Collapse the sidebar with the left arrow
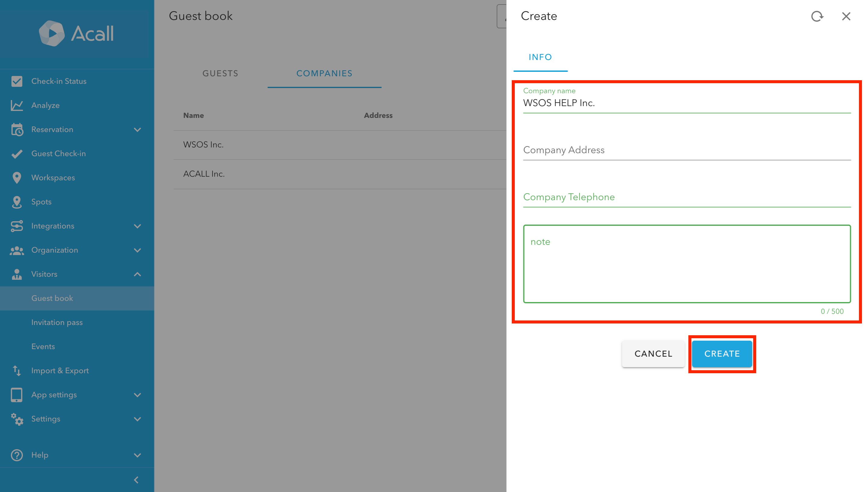This screenshot has height=492, width=868. (137, 480)
